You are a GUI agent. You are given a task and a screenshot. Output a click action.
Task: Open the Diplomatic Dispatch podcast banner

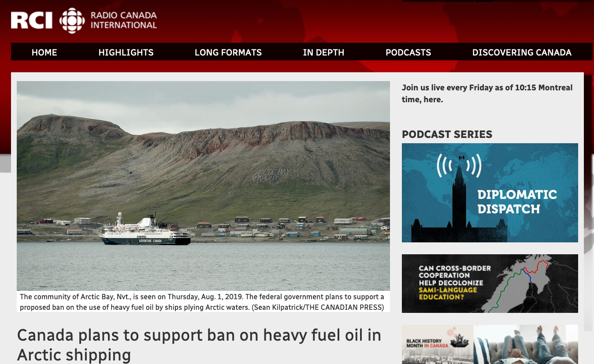click(490, 193)
